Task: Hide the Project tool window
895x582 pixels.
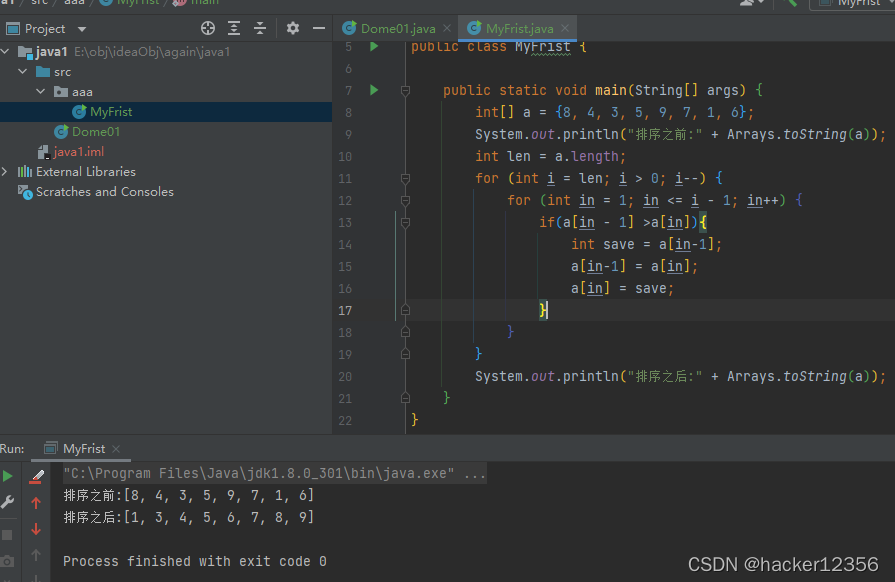Action: click(319, 28)
